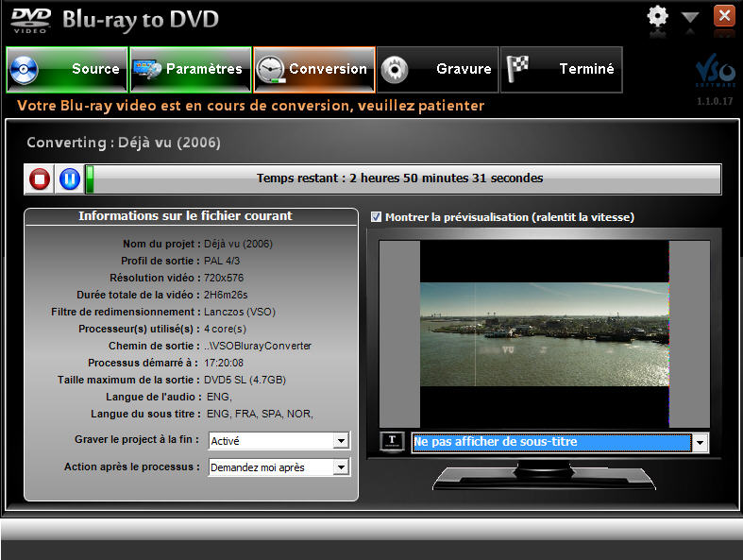Open settings via the gear icon
Viewport: 743px width, 560px height.
click(657, 18)
